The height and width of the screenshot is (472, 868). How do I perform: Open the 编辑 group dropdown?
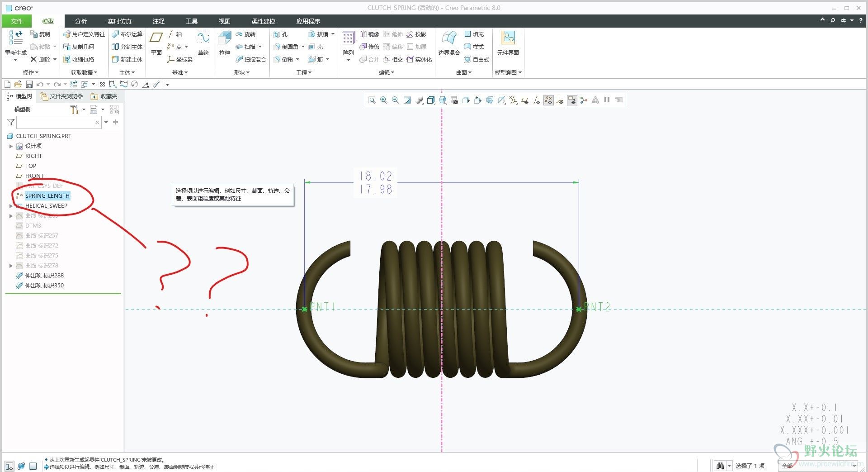pos(387,72)
